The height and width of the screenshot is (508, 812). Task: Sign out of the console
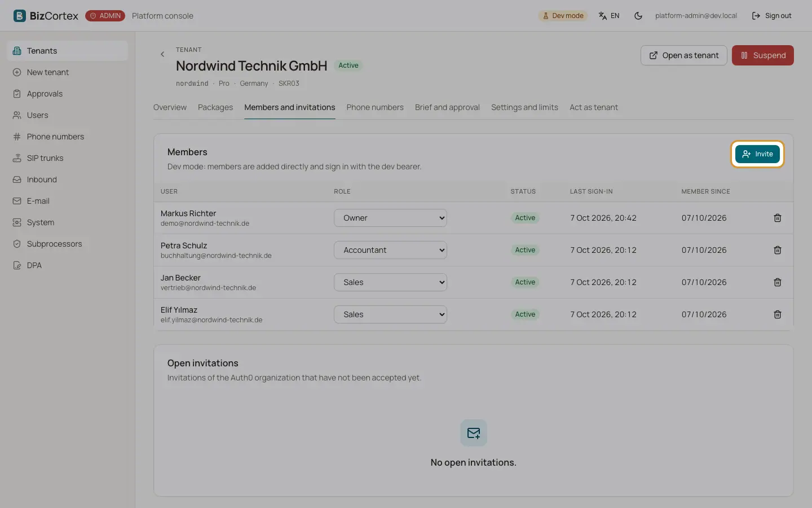click(x=772, y=16)
